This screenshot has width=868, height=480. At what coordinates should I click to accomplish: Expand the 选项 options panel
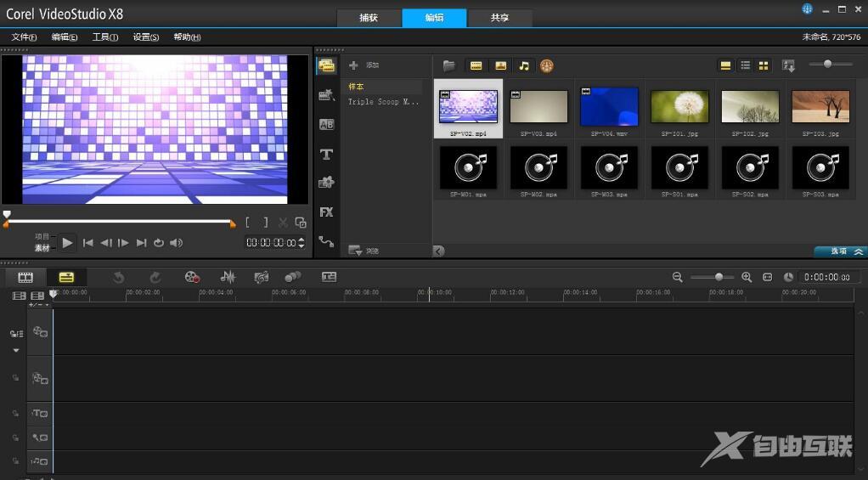[x=840, y=251]
